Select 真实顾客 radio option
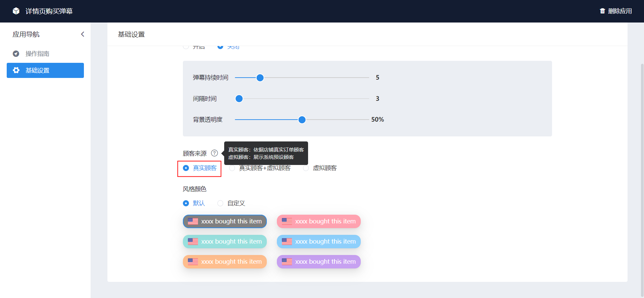The image size is (644, 298). tap(200, 168)
